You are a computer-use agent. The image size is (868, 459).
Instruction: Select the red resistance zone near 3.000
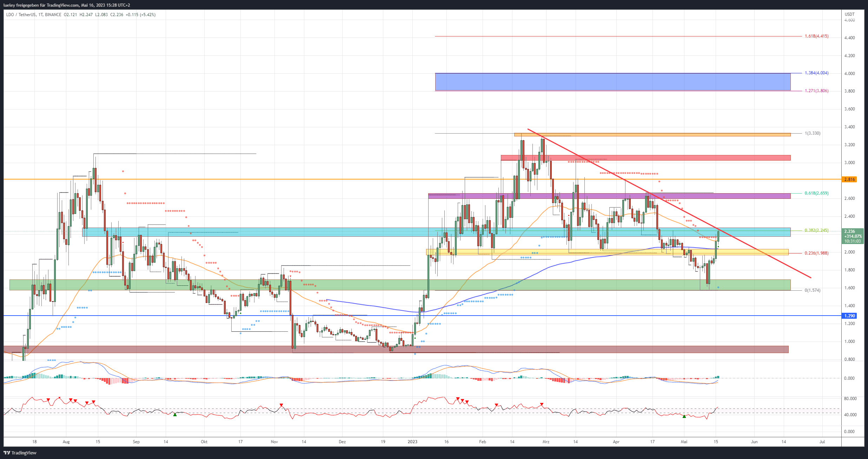pos(645,158)
